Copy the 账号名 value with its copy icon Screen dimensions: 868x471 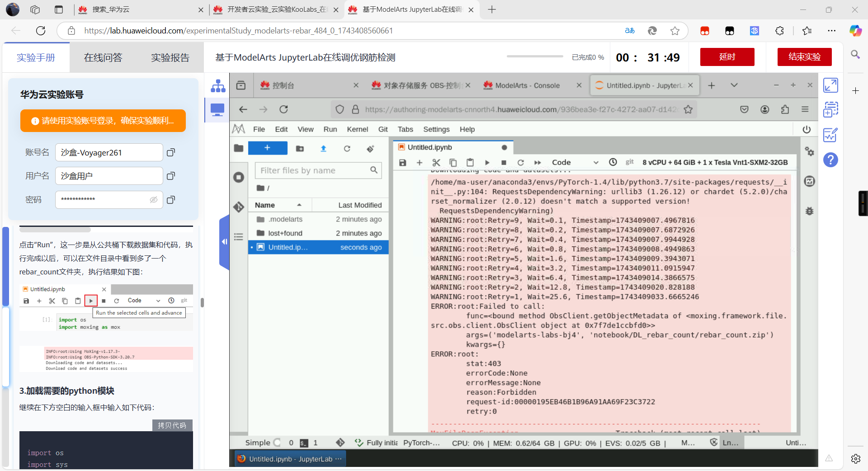click(x=171, y=152)
